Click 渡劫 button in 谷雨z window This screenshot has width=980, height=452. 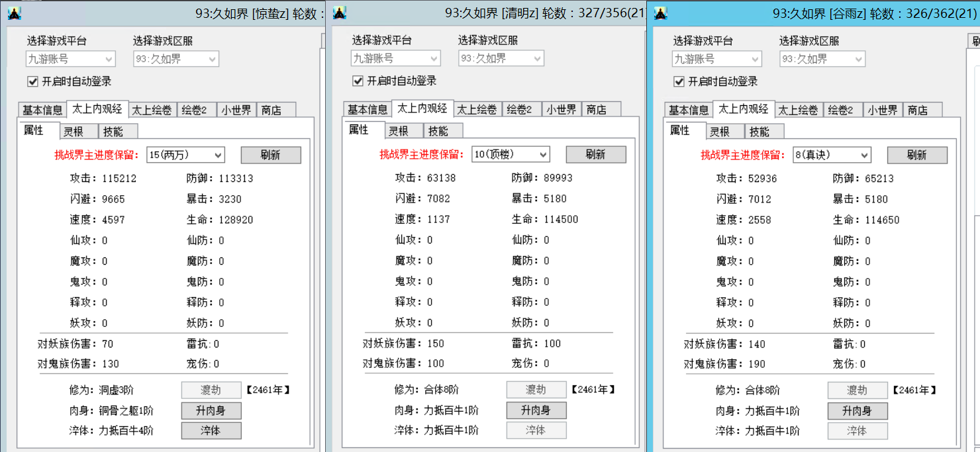pos(857,390)
